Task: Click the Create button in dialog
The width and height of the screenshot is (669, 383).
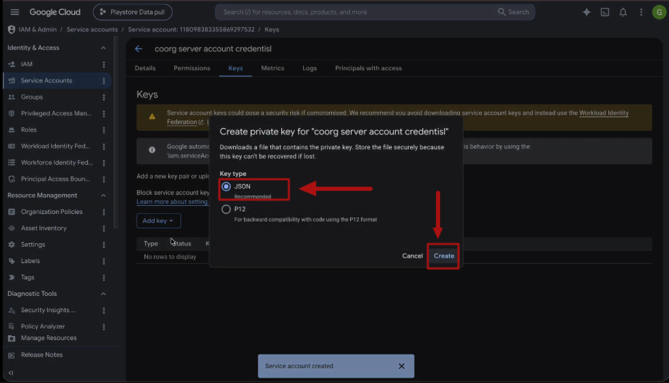Action: [444, 256]
